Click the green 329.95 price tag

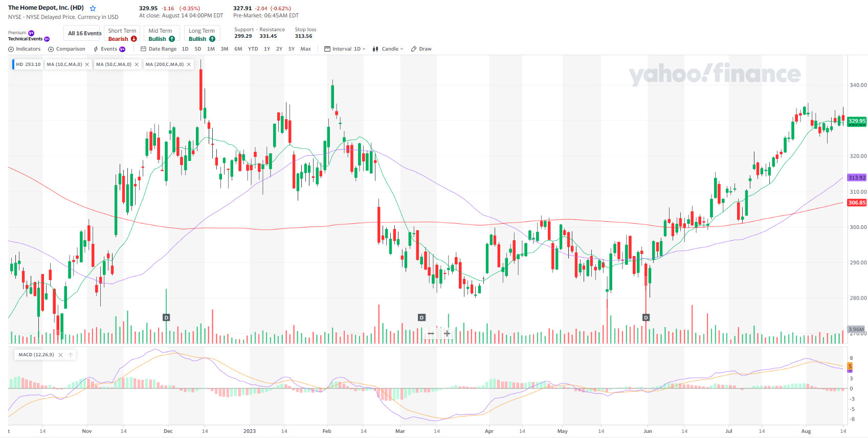pyautogui.click(x=857, y=121)
